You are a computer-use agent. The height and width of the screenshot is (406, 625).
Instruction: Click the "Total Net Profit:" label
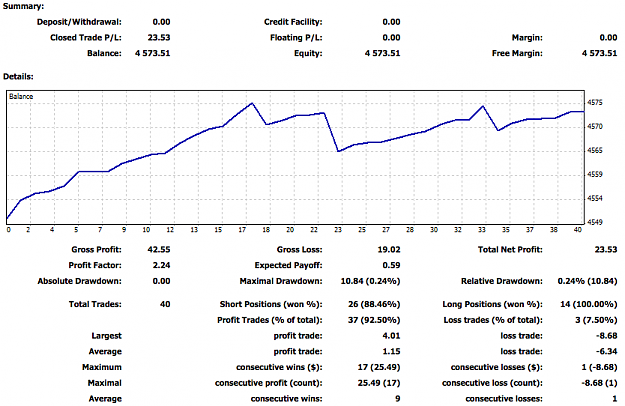pyautogui.click(x=510, y=250)
